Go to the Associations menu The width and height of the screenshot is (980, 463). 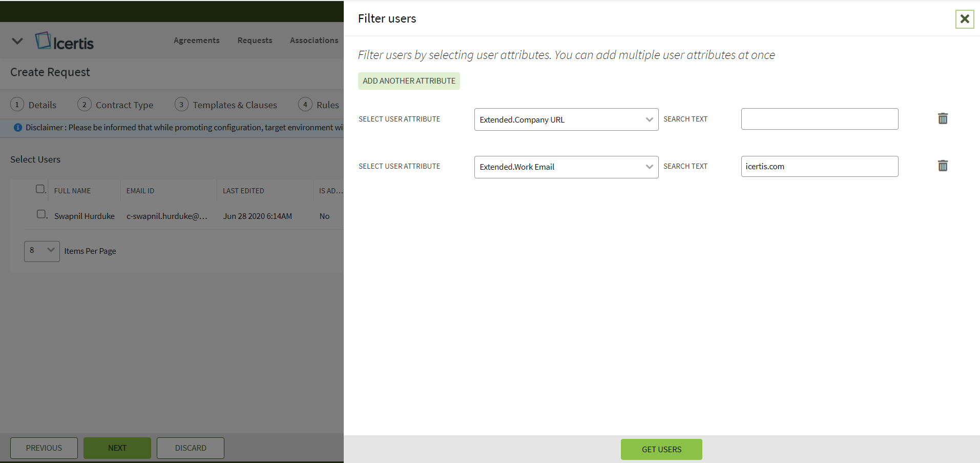click(314, 41)
